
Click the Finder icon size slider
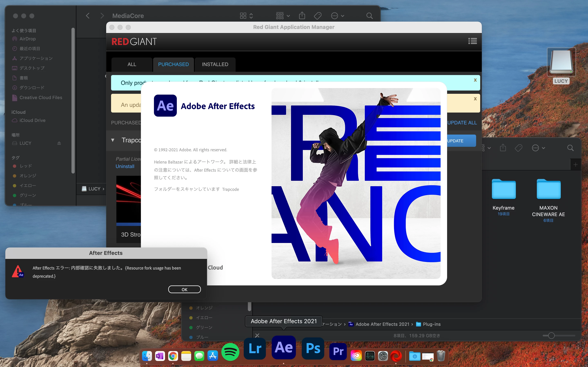[551, 336]
